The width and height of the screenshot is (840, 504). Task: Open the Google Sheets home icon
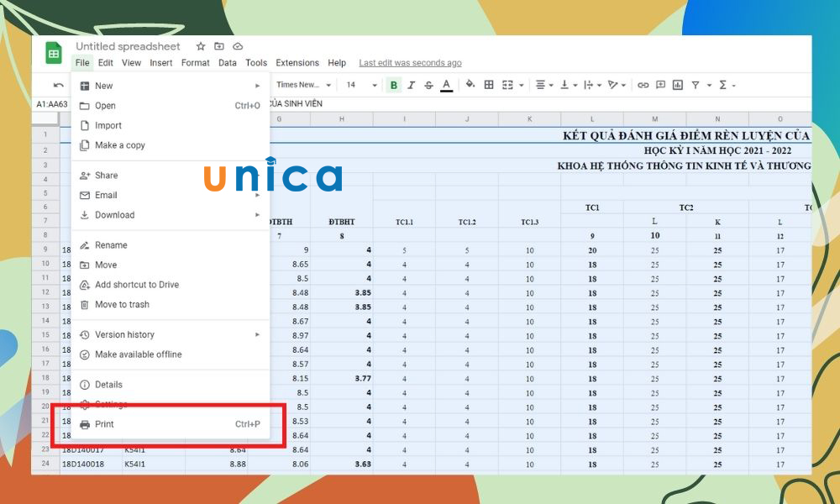(54, 53)
